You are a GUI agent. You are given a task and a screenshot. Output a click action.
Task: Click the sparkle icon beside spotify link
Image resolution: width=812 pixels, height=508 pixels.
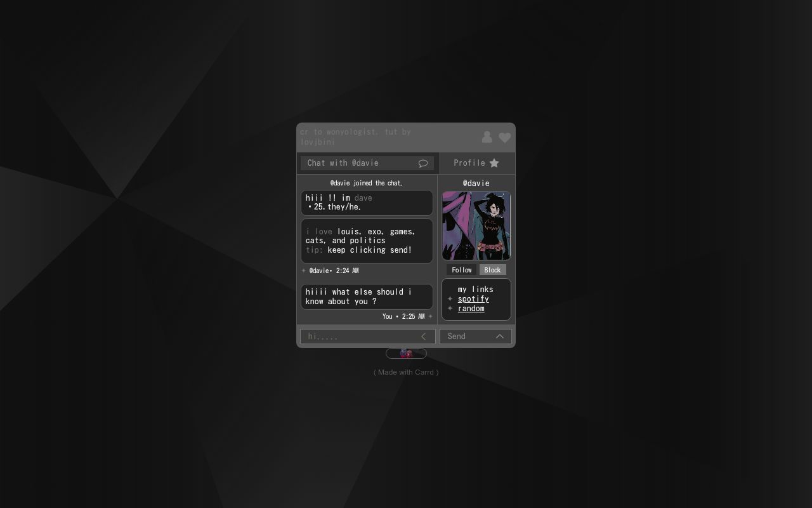[x=450, y=298]
